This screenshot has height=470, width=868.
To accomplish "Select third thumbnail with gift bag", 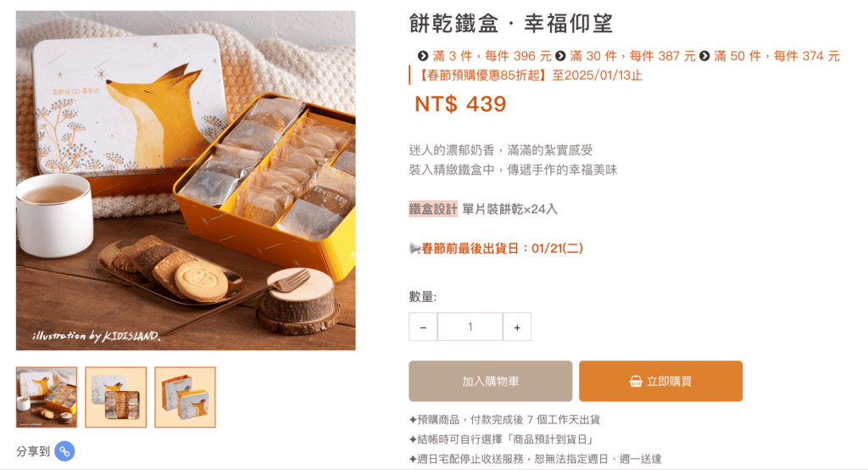I will point(185,397).
